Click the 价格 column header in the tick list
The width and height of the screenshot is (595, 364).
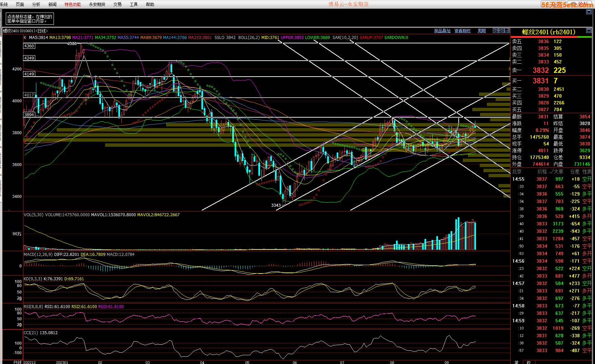click(x=542, y=172)
